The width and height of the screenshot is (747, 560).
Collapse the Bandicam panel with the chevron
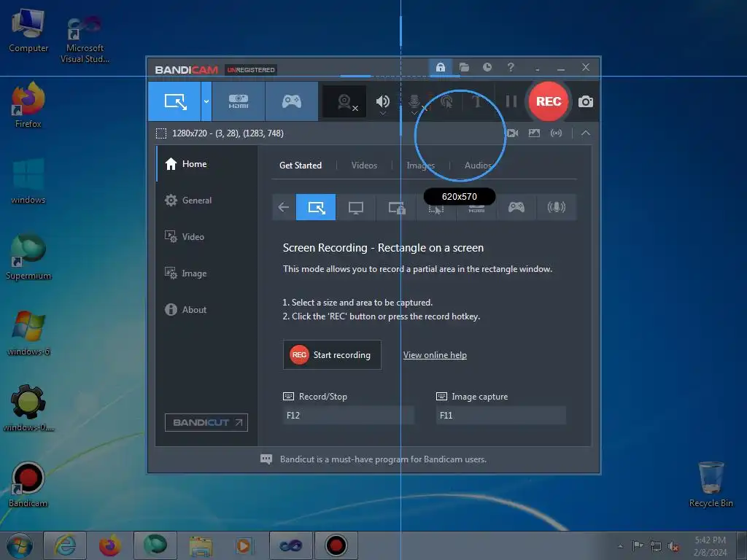[586, 133]
